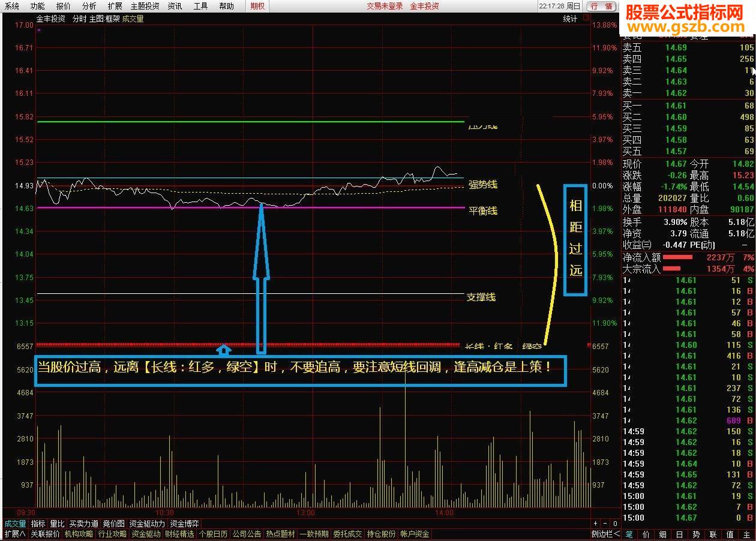Click the 卖五 order row at 14.69
The image size is (756, 541).
(x=688, y=47)
